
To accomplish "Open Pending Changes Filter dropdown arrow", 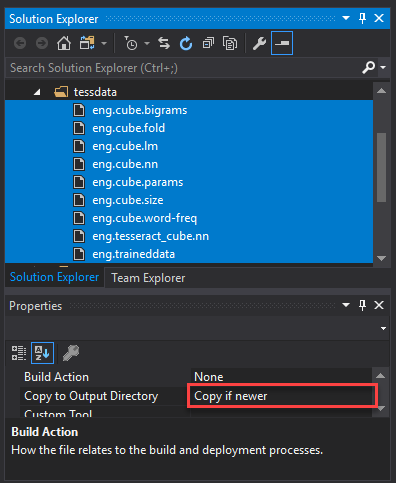I will tap(147, 43).
